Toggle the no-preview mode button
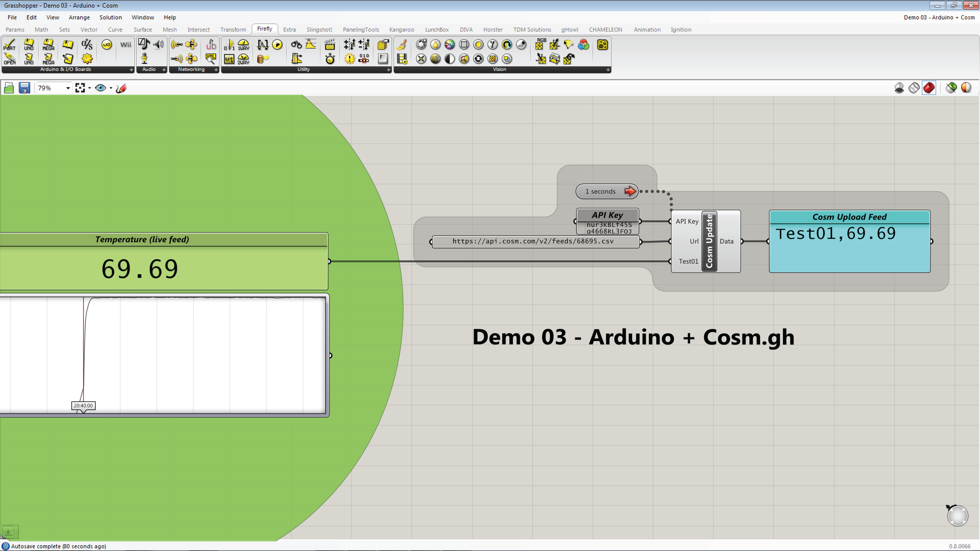This screenshot has width=980, height=551. (x=899, y=88)
